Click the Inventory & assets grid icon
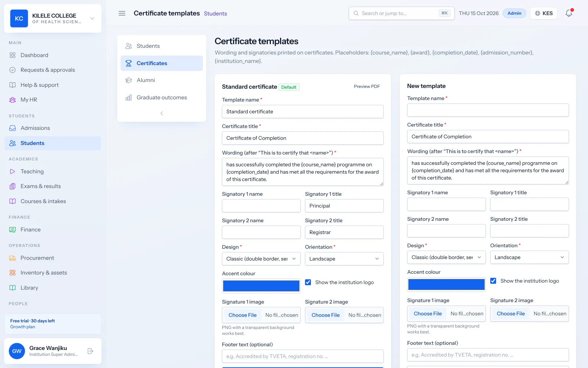This screenshot has height=368, width=588. (x=12, y=273)
